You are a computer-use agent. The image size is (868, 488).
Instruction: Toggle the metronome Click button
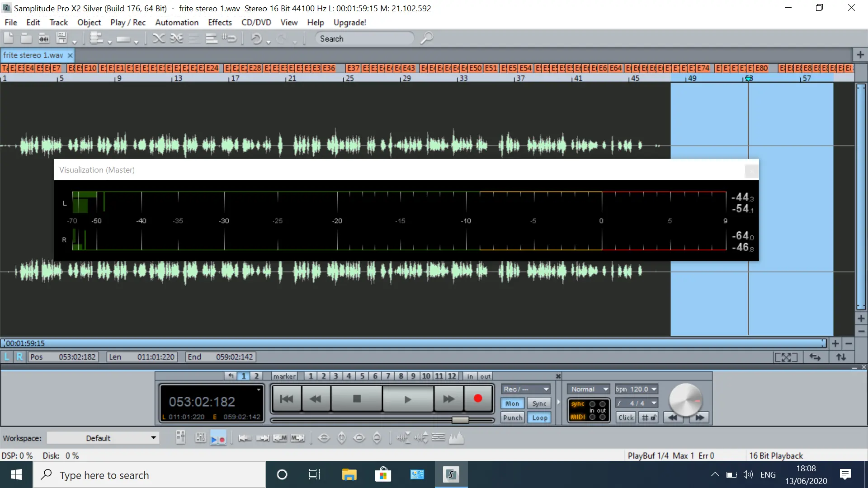point(626,418)
